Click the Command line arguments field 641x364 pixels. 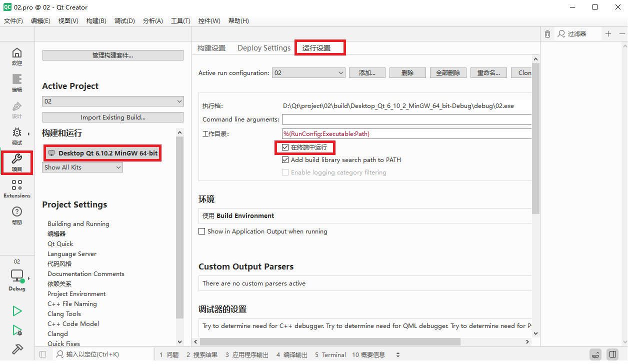(x=406, y=119)
